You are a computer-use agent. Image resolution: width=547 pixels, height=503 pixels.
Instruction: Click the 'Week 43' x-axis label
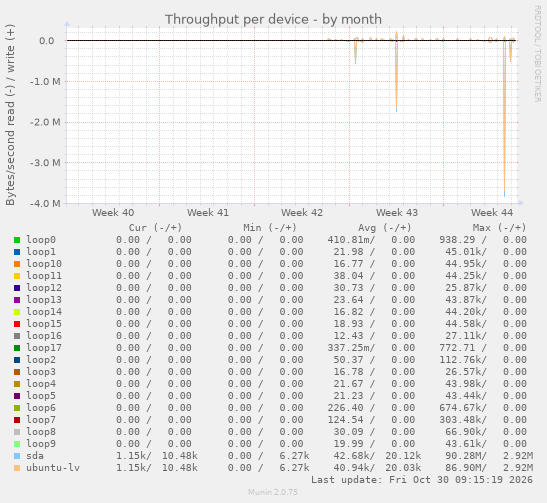(397, 213)
